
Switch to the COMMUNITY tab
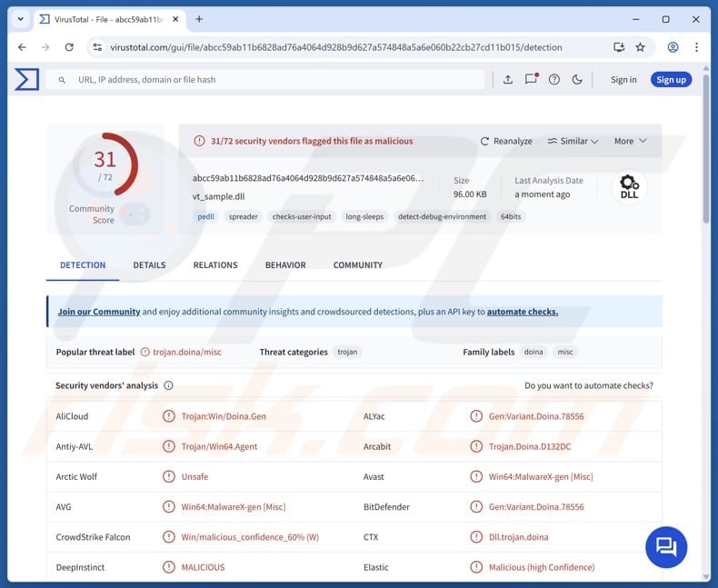click(x=357, y=265)
